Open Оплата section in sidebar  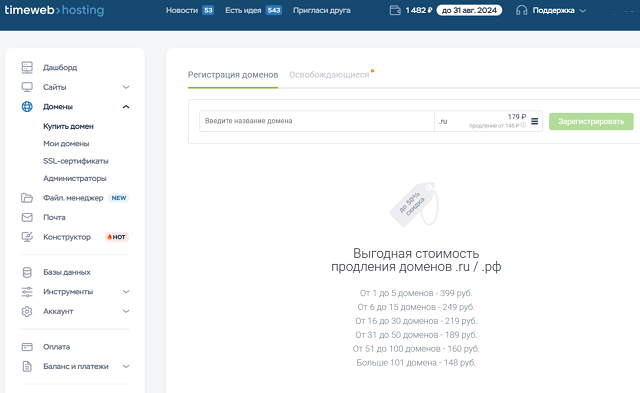coord(56,347)
